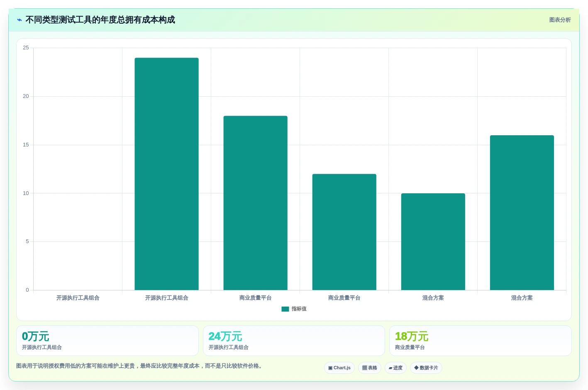Screen dimensions: 588x390
Task: Open the 0万元 data card
Action: pos(107,341)
